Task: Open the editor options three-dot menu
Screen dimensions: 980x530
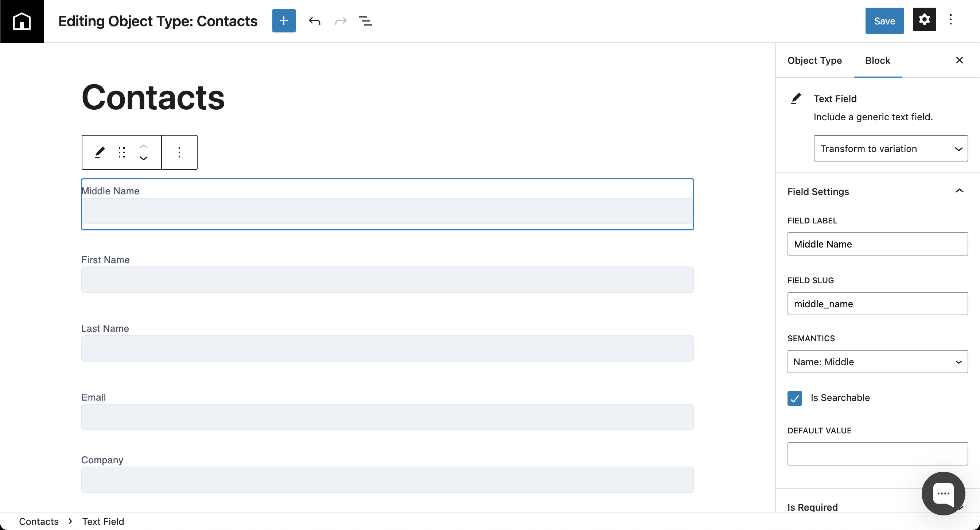Action: tap(951, 19)
